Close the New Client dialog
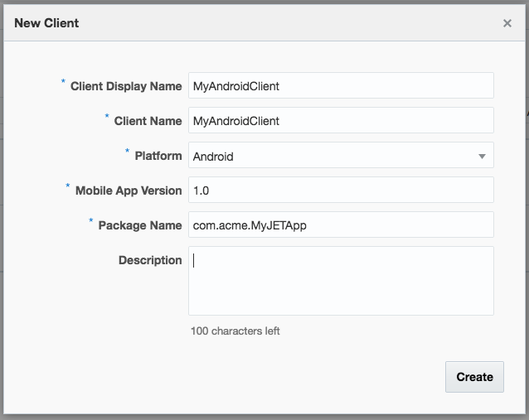 (507, 23)
